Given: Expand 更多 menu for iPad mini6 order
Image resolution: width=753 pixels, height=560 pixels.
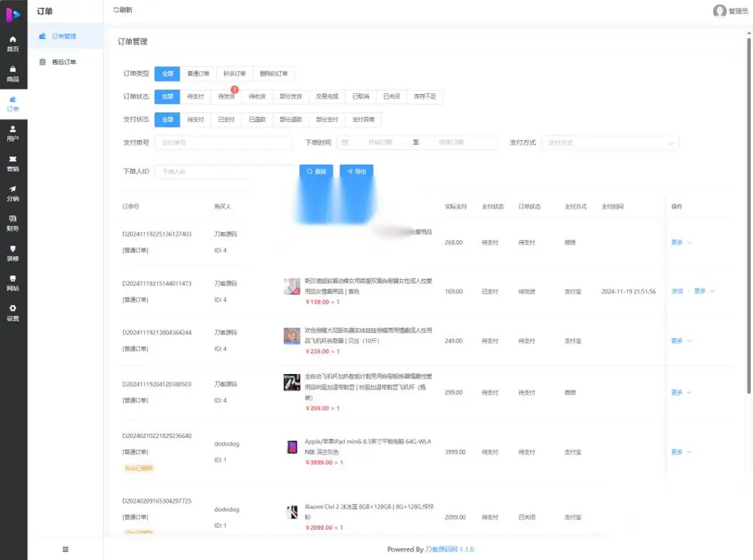Looking at the screenshot, I should tap(681, 452).
